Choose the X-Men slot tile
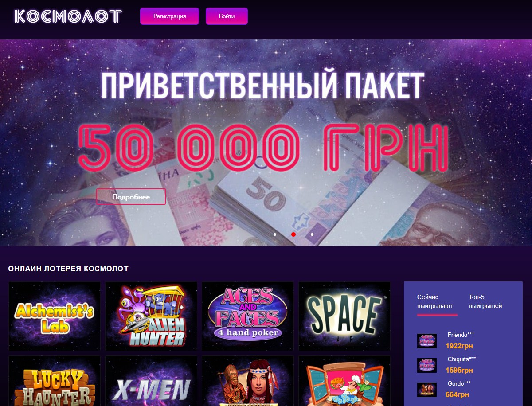This screenshot has width=532, height=406. pos(151,381)
